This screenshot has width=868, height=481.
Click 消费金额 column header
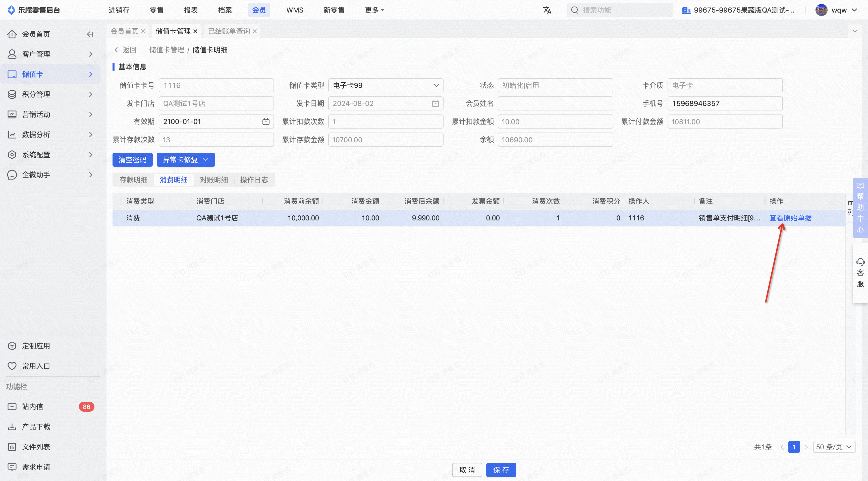[365, 201]
